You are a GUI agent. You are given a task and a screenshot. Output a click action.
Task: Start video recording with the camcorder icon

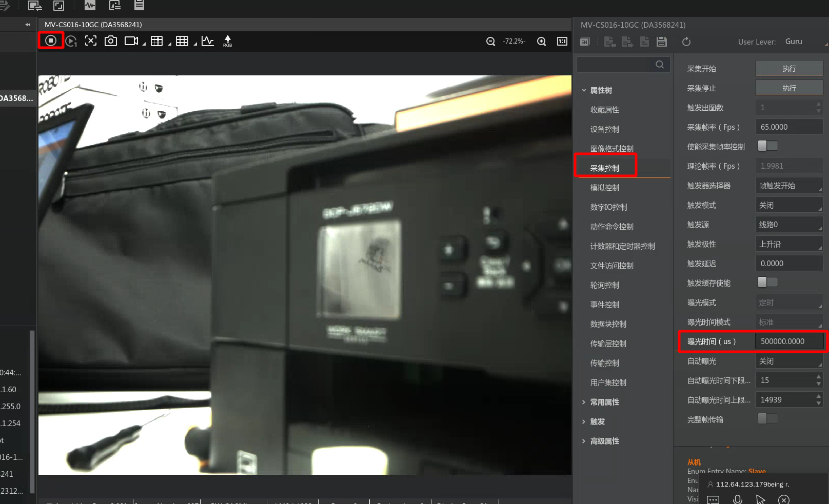[131, 41]
